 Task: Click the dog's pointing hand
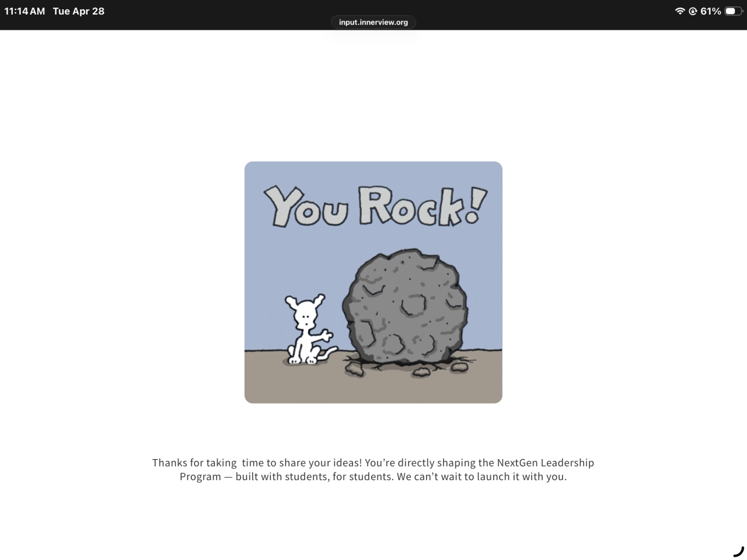[326, 336]
